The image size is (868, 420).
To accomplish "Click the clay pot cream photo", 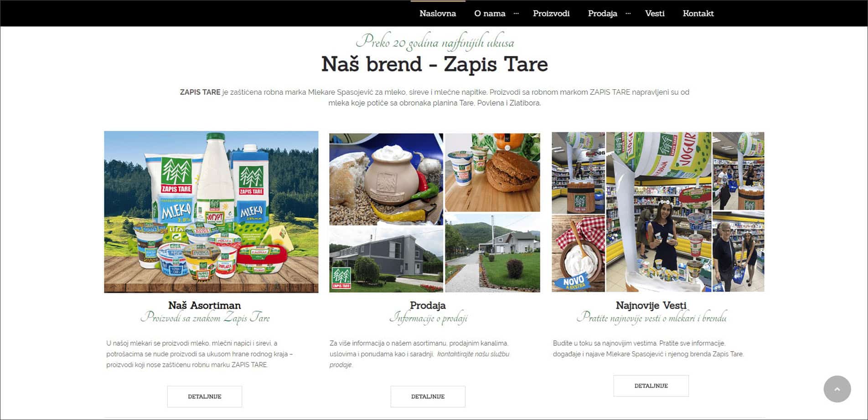I will click(386, 179).
